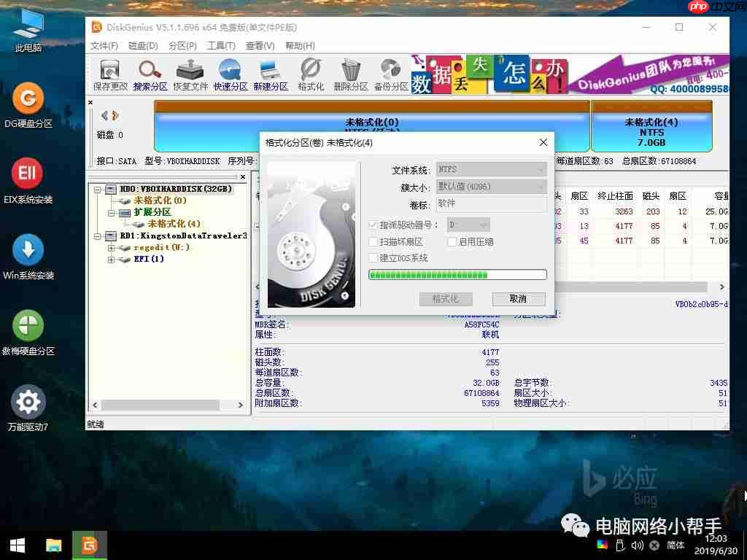Open the 备份分区 (Backup Partition) tool
The image size is (747, 560).
click(x=391, y=73)
